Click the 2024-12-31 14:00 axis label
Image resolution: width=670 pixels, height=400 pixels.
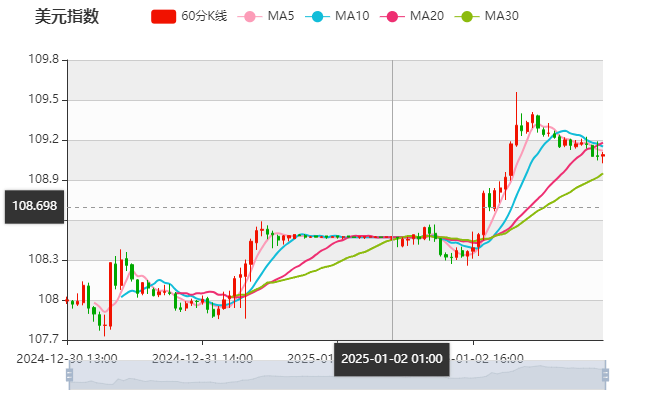(202, 357)
